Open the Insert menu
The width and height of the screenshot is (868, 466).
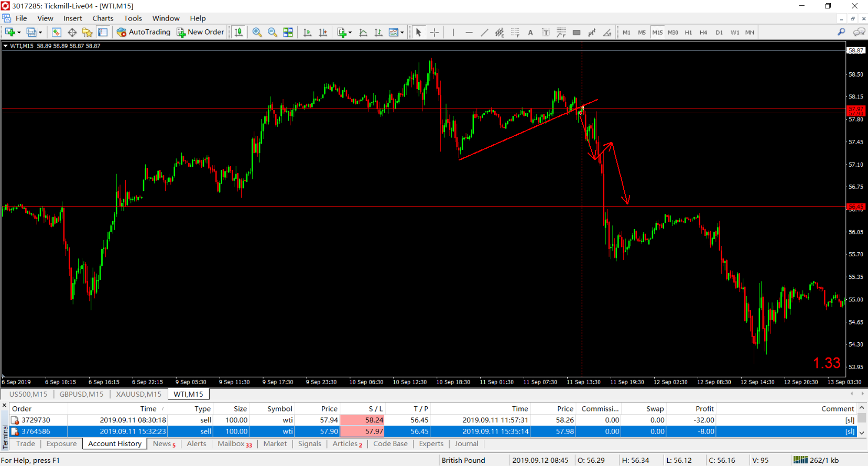point(73,18)
